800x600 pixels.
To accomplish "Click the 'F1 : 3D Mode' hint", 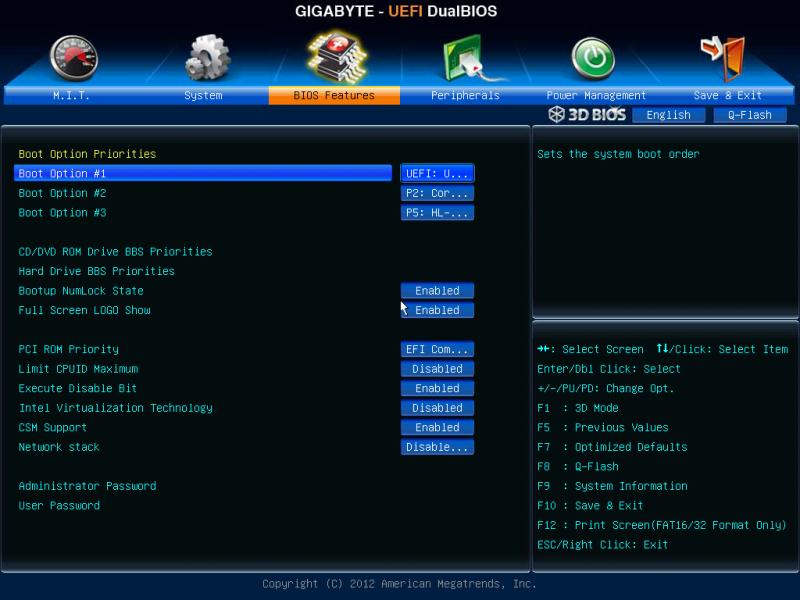I will coord(578,408).
